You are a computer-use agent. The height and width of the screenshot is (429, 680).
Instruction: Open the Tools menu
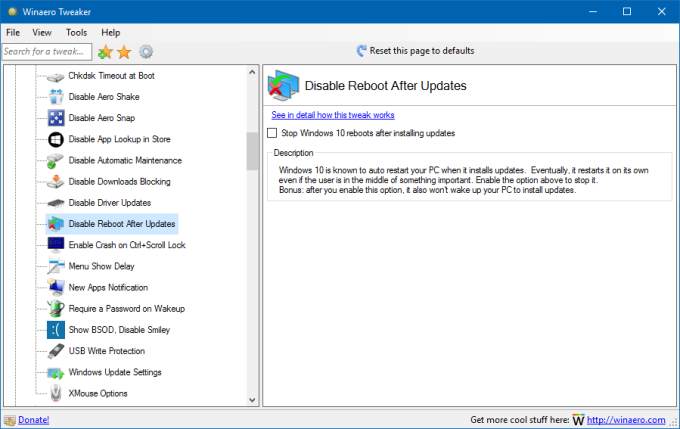click(76, 33)
